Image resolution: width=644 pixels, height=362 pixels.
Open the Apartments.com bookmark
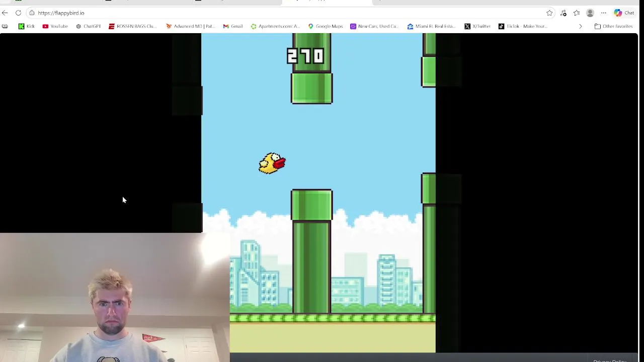(275, 26)
